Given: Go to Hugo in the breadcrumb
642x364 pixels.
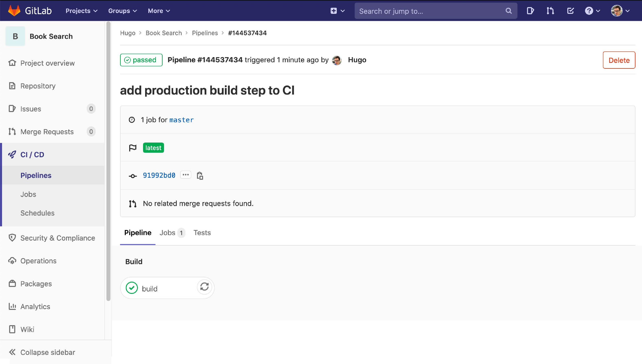Looking at the screenshot, I should click(128, 33).
